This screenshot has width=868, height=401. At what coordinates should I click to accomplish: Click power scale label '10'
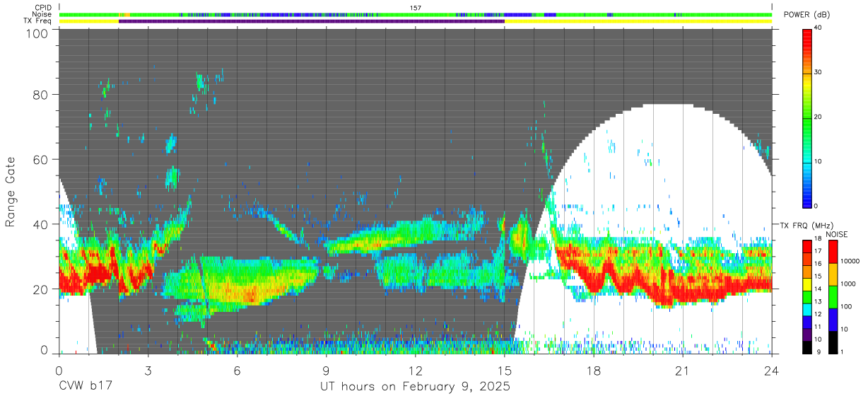819,162
